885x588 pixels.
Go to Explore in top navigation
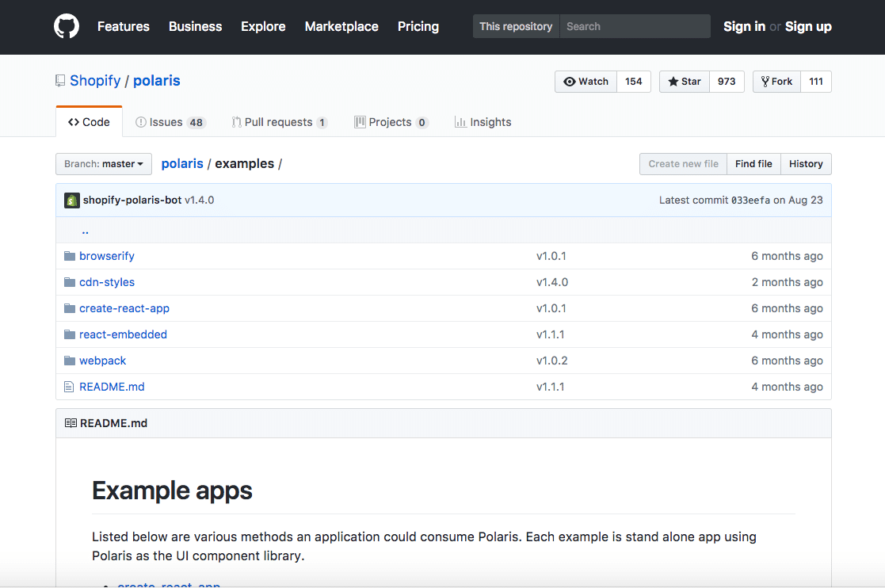[263, 26]
